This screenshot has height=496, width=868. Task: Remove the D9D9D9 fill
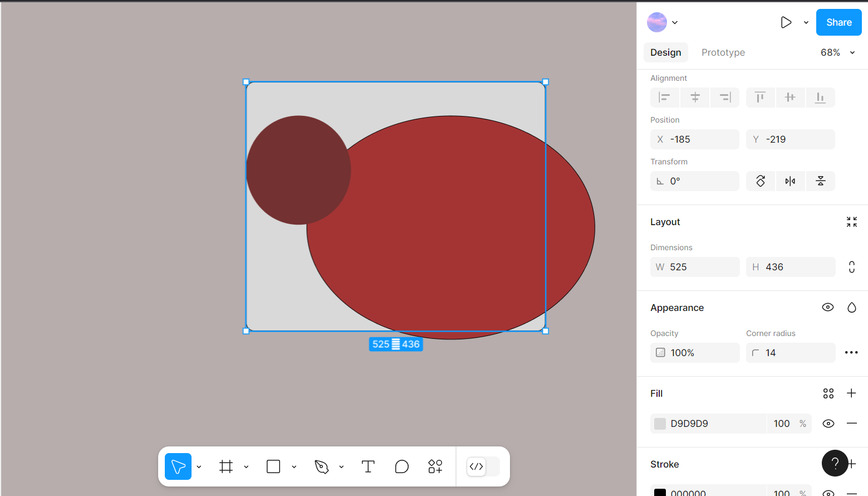point(852,424)
